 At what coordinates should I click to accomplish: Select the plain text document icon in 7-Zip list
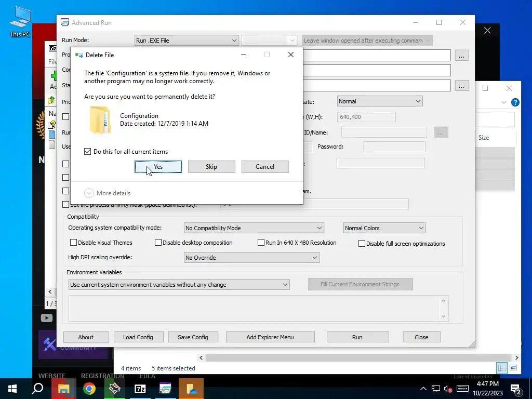click(51, 145)
